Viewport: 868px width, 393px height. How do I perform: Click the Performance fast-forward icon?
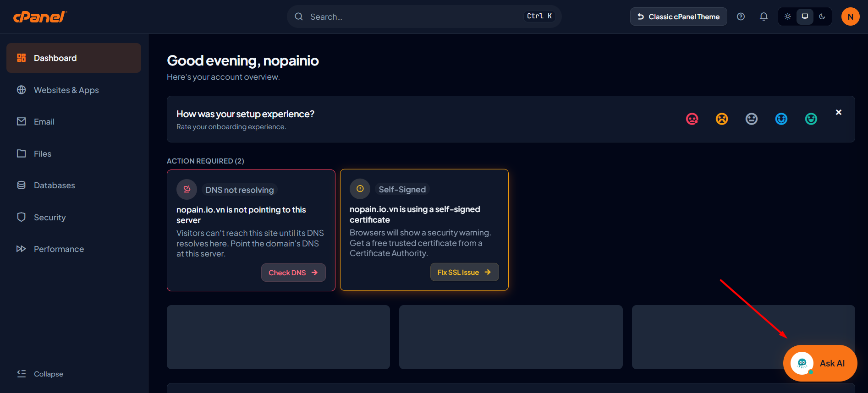22,249
